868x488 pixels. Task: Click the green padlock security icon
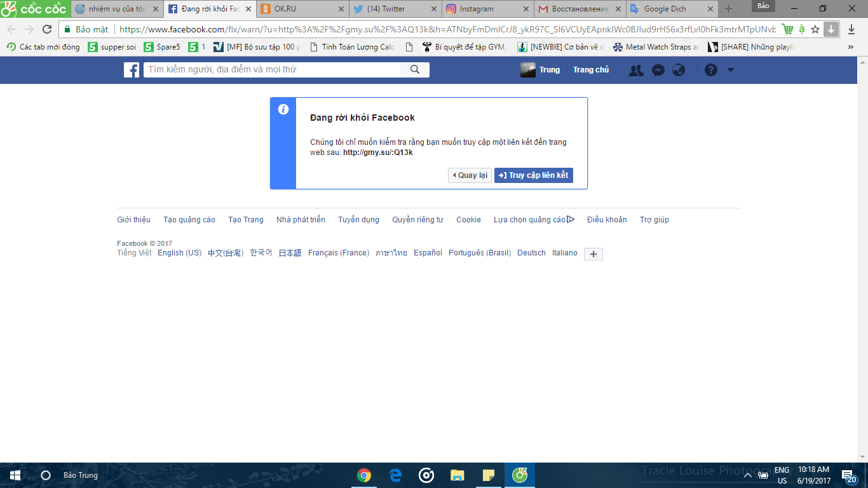67,29
